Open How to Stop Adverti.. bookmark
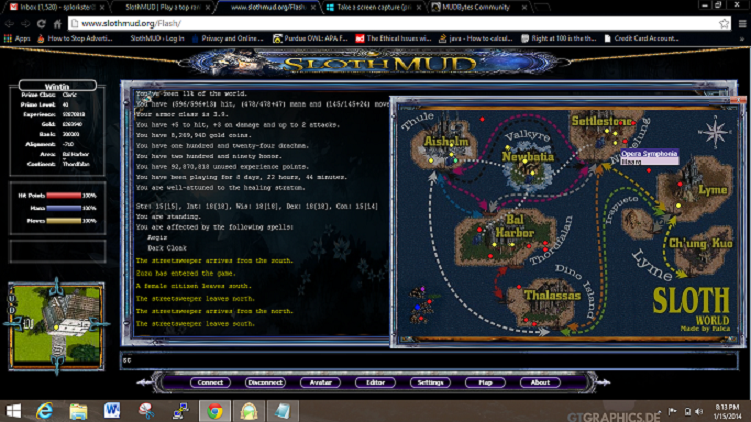 tap(74, 38)
